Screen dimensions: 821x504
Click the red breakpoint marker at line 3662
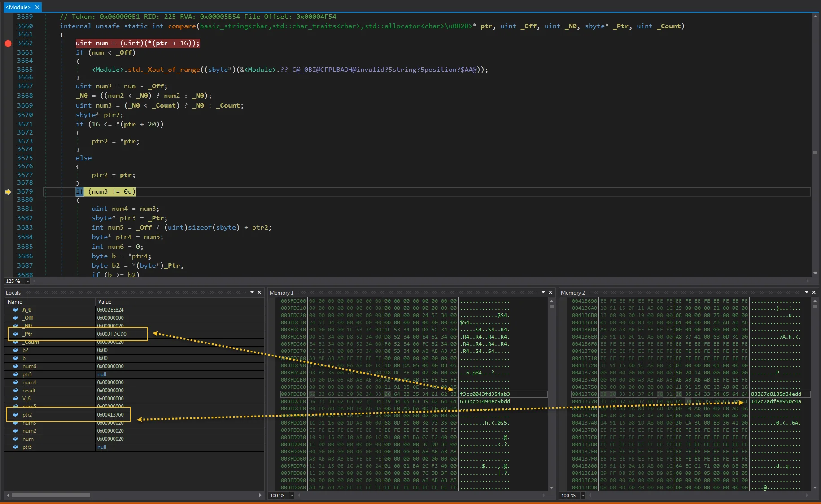click(x=8, y=43)
